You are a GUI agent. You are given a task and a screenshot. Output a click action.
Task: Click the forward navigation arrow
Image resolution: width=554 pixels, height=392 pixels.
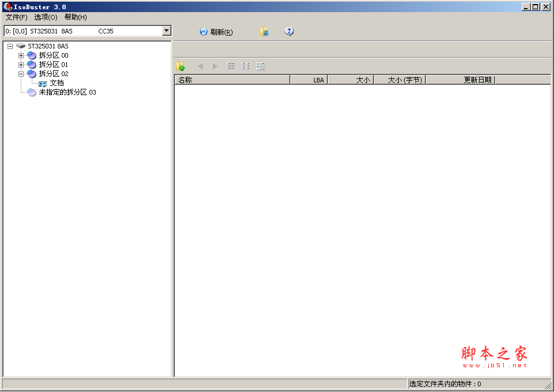click(x=215, y=66)
